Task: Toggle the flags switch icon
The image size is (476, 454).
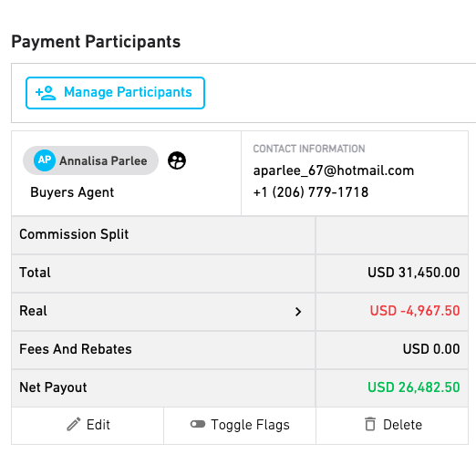Action: pos(198,424)
